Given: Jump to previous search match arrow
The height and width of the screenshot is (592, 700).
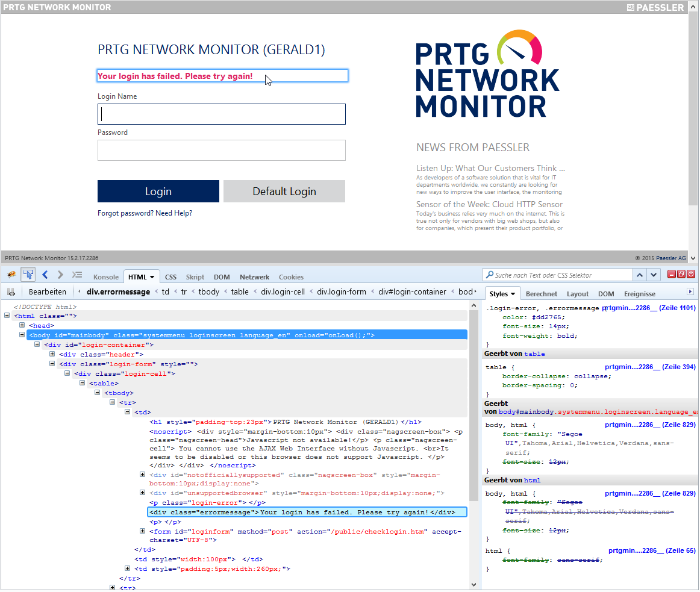Looking at the screenshot, I should tap(640, 275).
